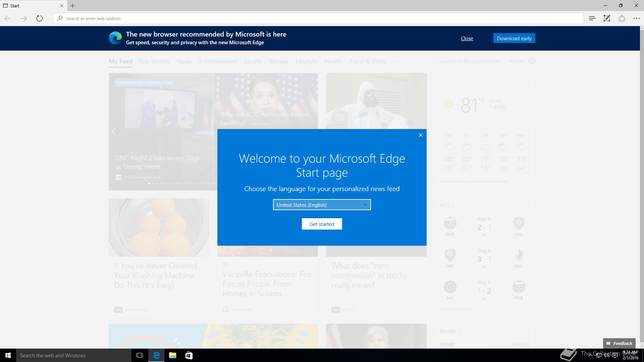This screenshot has height=362, width=644.
Task: Click the Get started button
Action: 322,224
